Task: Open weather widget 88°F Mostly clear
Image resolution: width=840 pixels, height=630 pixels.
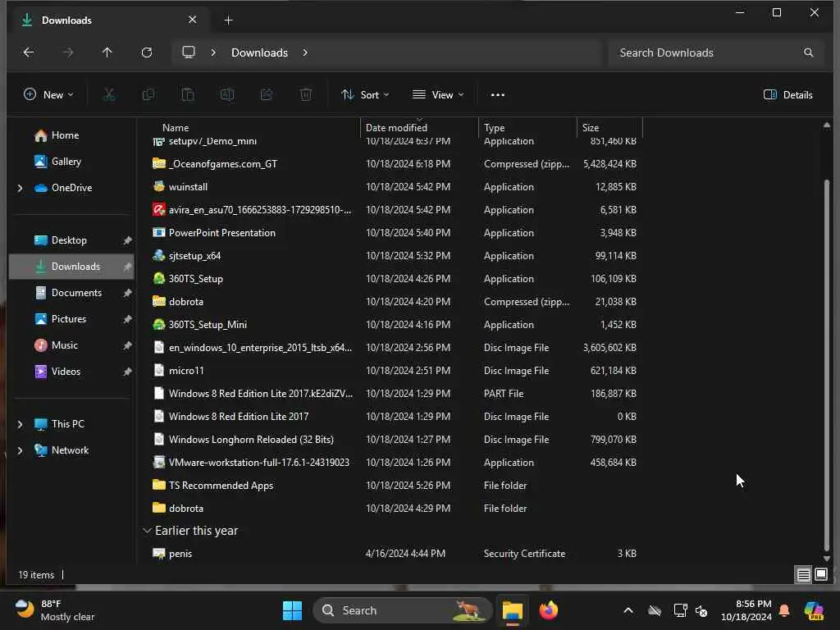Action: [54, 610]
